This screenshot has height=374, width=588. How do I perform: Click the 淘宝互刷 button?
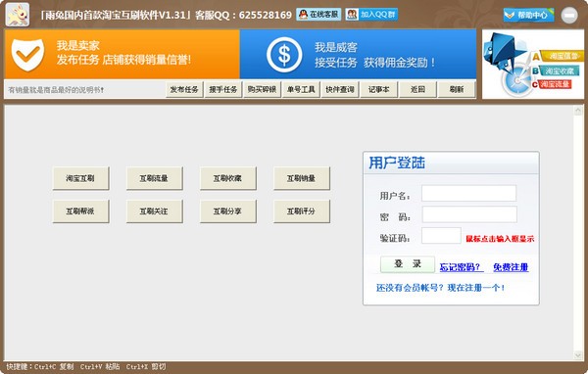click(x=80, y=178)
